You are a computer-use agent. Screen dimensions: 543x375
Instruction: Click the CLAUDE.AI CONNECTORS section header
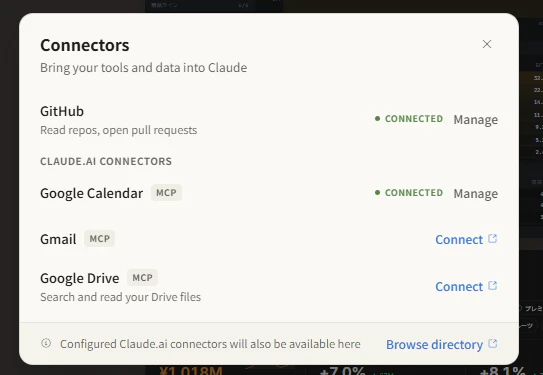click(x=106, y=161)
